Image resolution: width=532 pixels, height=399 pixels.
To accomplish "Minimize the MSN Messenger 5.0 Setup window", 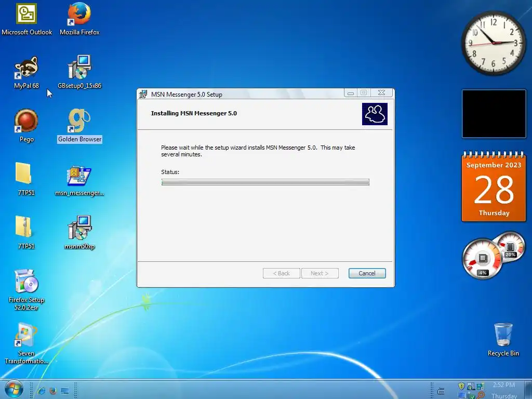I will [x=351, y=93].
